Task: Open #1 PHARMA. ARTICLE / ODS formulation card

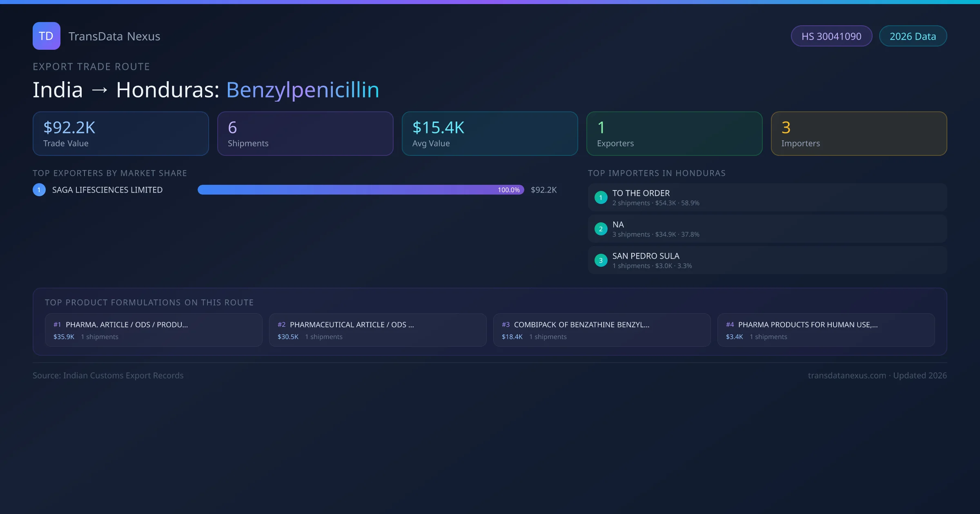Action: 154,330
